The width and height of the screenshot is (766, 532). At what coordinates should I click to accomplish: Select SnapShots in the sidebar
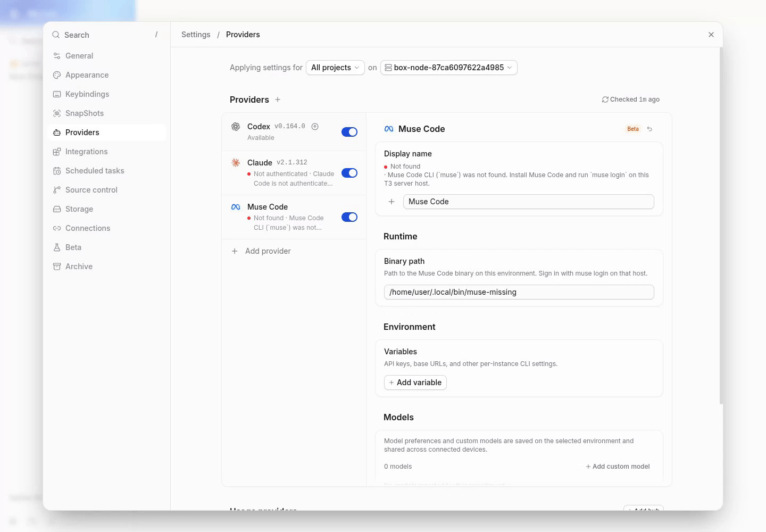(x=107, y=113)
